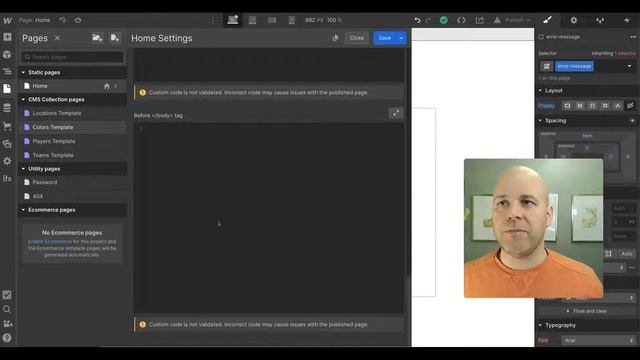This screenshot has width=640, height=360.
Task: Click the Search pages field
Action: pyautogui.click(x=72, y=57)
